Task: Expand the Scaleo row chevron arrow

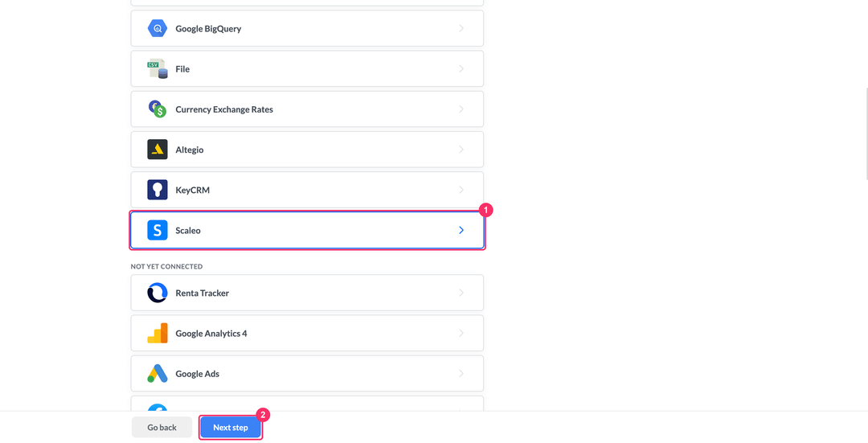Action: pos(461,231)
